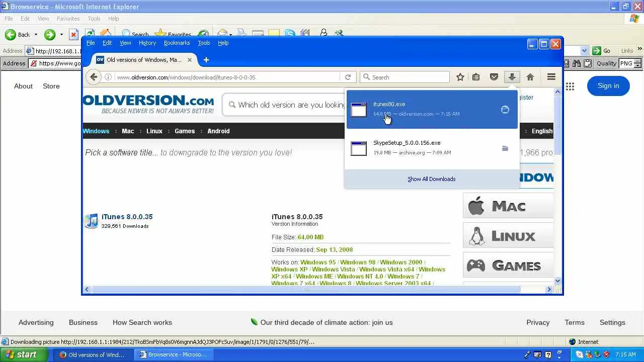Toggle the downloads arrow button
Image resolution: width=644 pixels, height=362 pixels.
512,77
